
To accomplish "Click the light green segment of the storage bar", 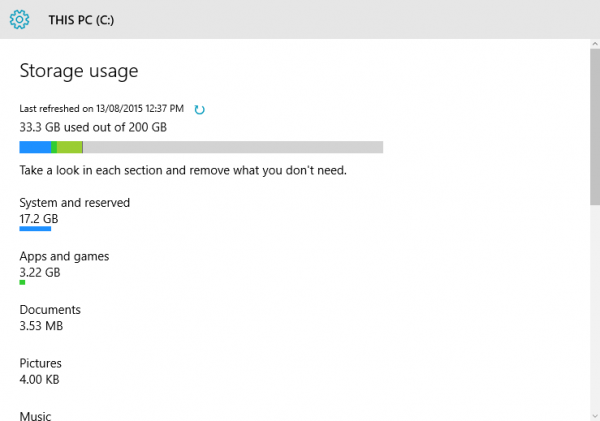I will 70,147.
